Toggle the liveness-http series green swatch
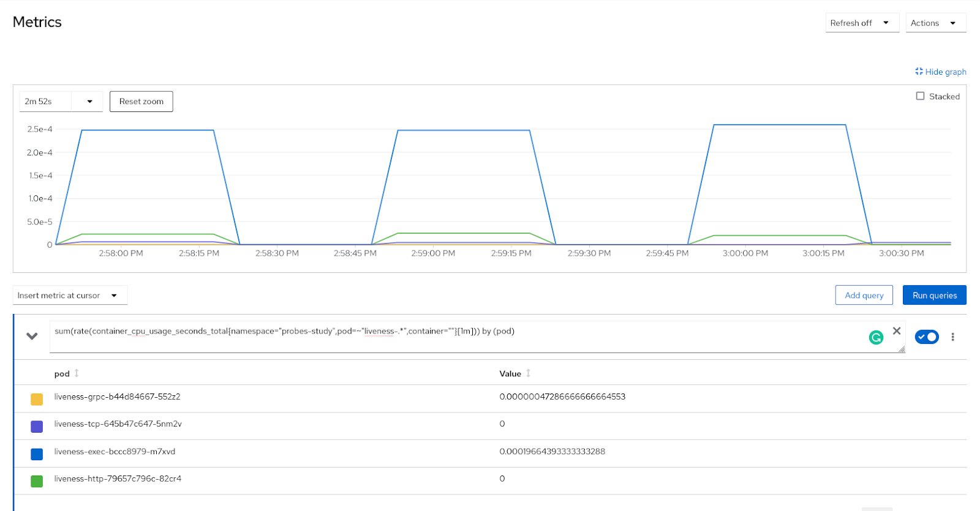Screen dimensions: 980x511 tap(37, 482)
